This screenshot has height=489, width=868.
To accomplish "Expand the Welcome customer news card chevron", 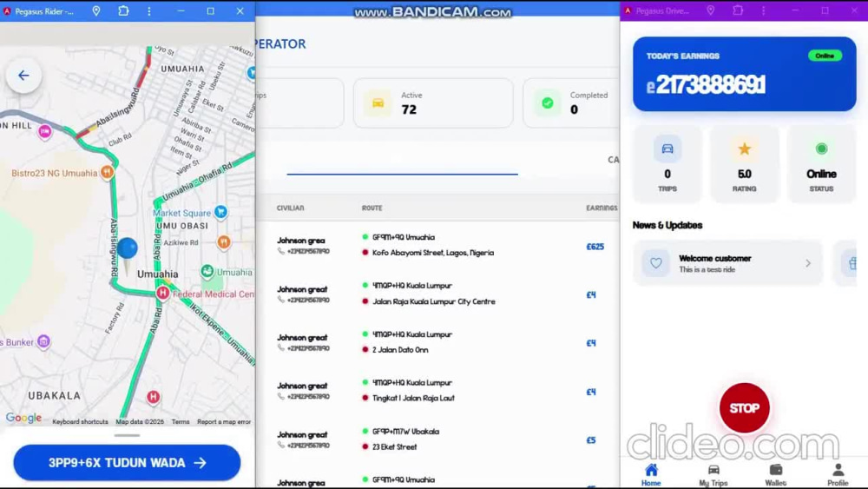I will coord(807,263).
